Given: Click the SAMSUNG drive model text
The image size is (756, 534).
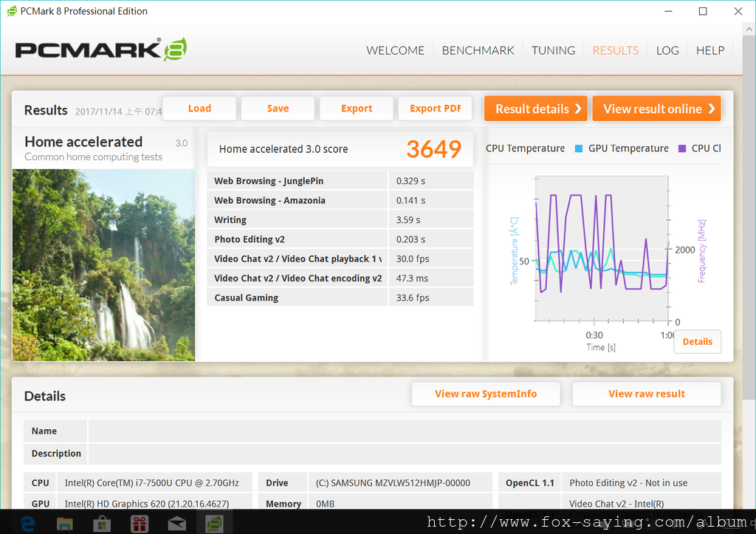Looking at the screenshot, I should [393, 483].
